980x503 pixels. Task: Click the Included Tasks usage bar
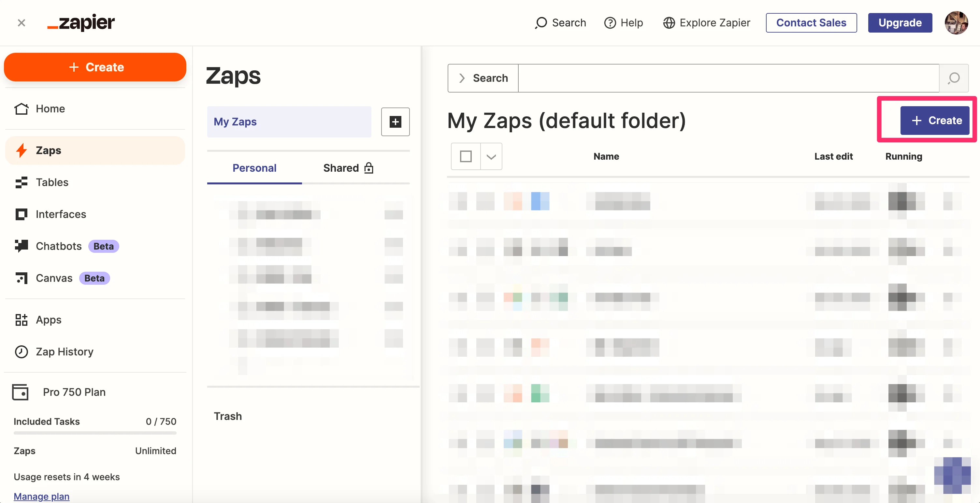point(95,433)
